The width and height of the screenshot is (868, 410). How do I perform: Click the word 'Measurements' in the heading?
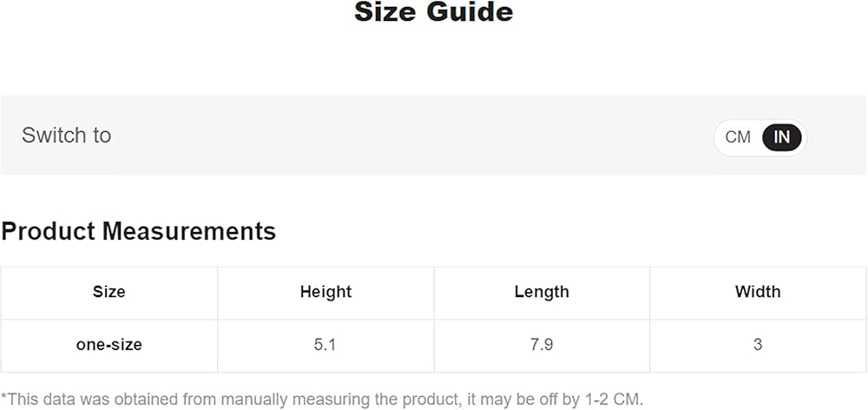(189, 231)
